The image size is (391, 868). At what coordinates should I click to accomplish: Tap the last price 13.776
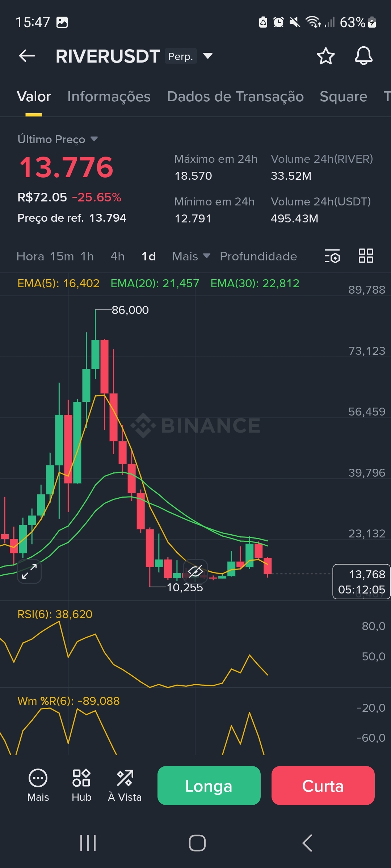click(66, 167)
